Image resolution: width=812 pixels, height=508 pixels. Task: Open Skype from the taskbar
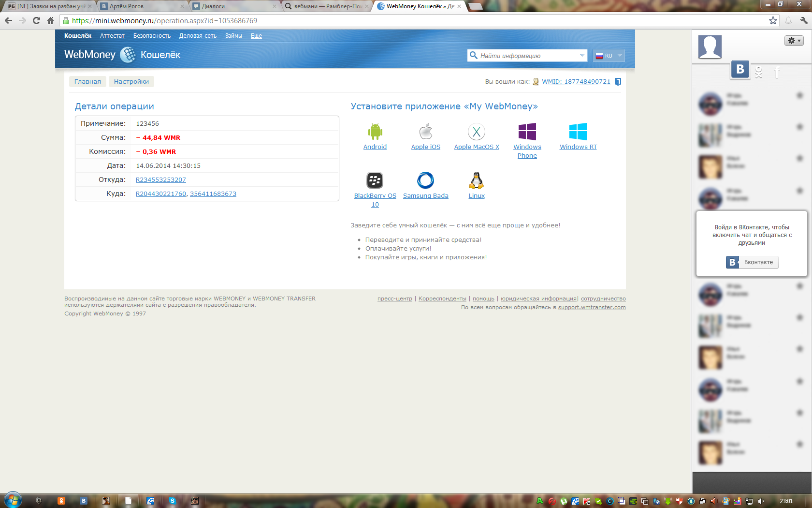click(172, 501)
